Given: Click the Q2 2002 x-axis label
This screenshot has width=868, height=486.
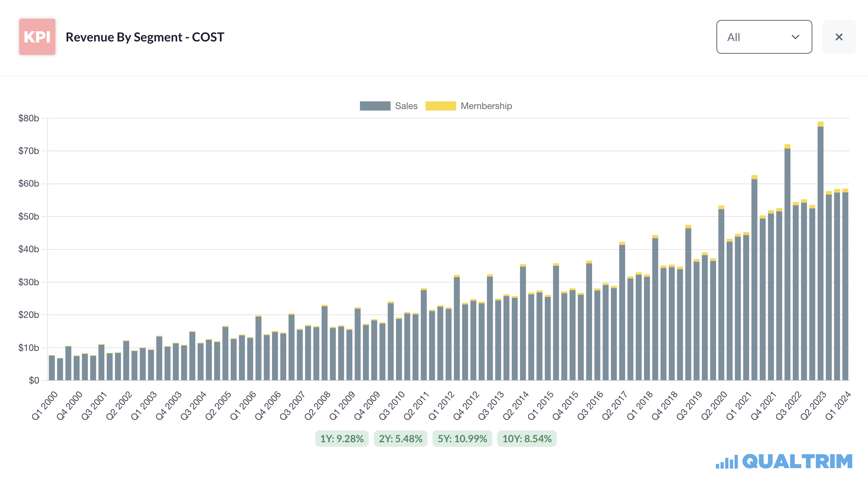Looking at the screenshot, I should (x=119, y=405).
